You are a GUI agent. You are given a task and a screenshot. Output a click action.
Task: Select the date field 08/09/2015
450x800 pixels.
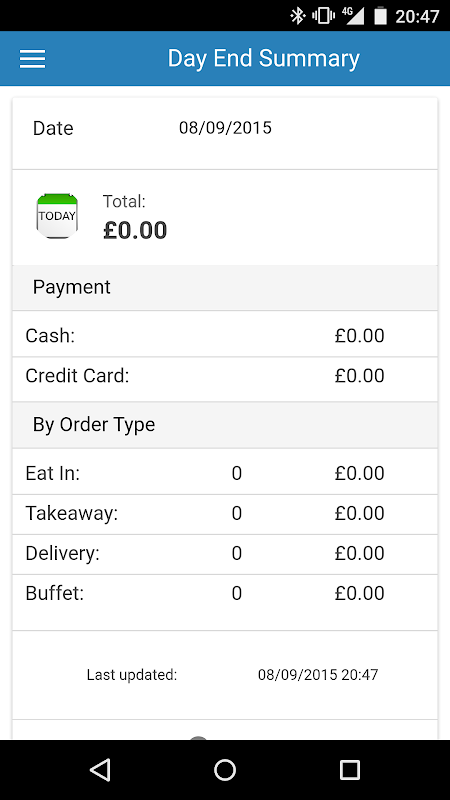pyautogui.click(x=226, y=128)
